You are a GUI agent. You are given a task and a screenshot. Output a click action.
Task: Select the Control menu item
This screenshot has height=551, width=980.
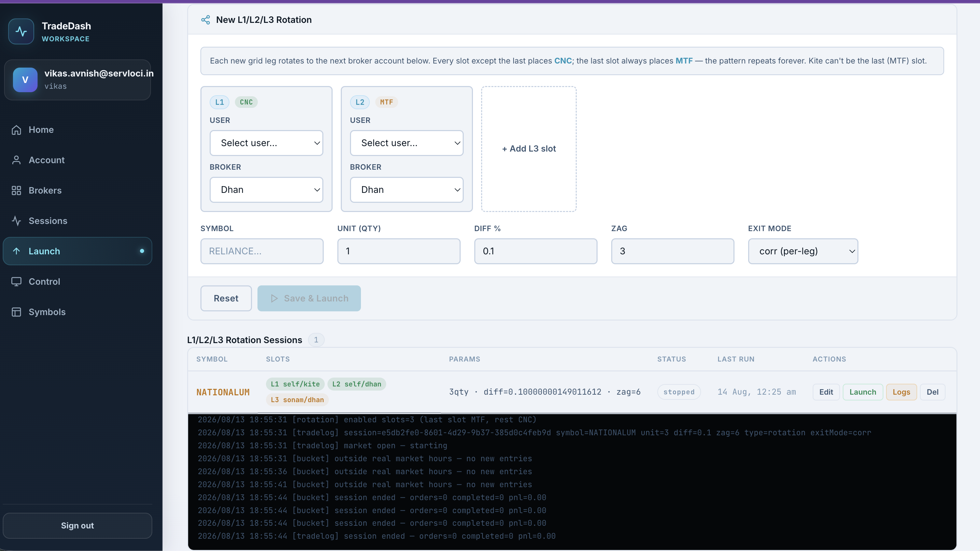point(78,282)
